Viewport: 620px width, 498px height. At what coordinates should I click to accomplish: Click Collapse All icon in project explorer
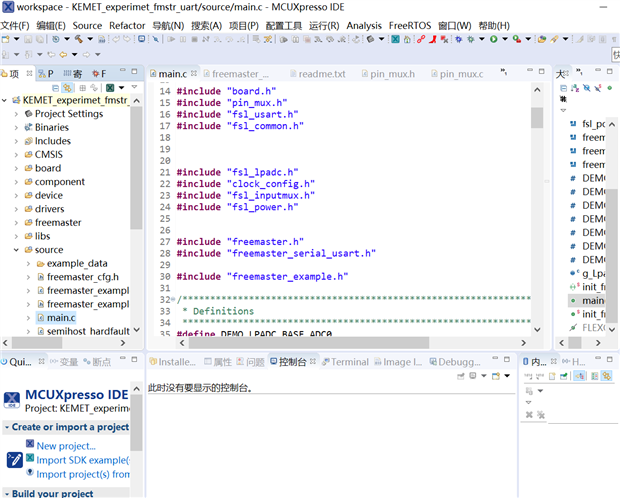(x=55, y=87)
